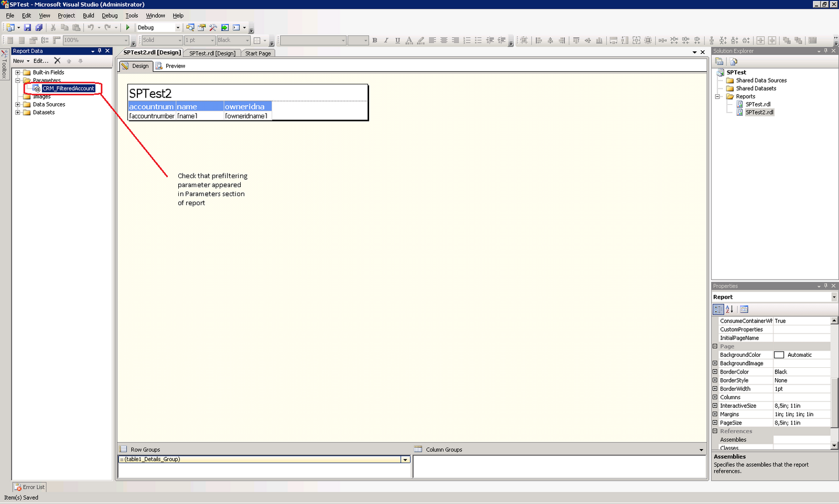Select the SPTest2 report title textbox
839x504 pixels.
point(248,93)
